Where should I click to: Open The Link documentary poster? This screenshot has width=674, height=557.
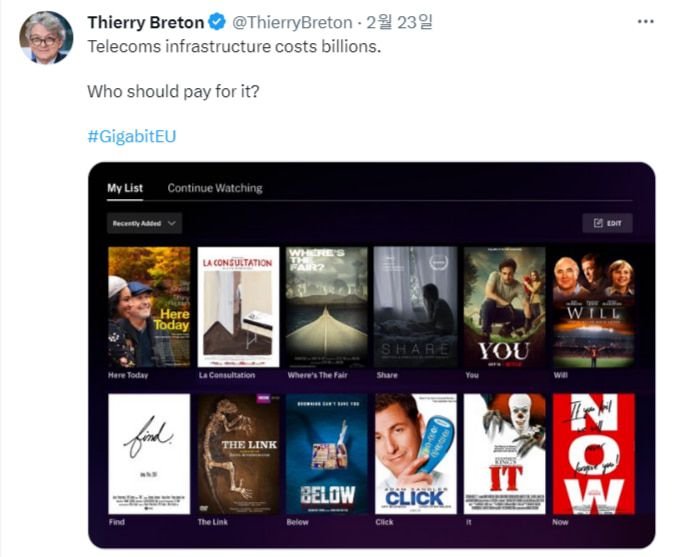pos(238,454)
